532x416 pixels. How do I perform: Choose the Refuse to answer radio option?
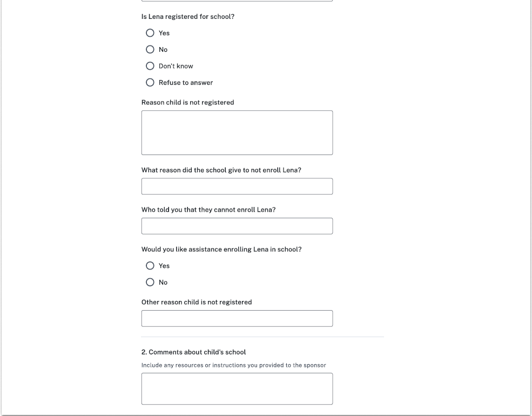[x=150, y=83]
